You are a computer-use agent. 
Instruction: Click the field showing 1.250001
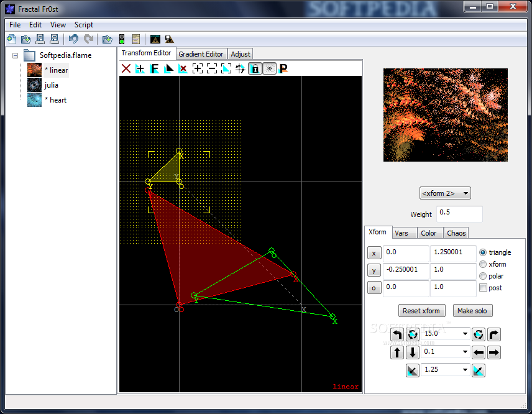pyautogui.click(x=453, y=253)
